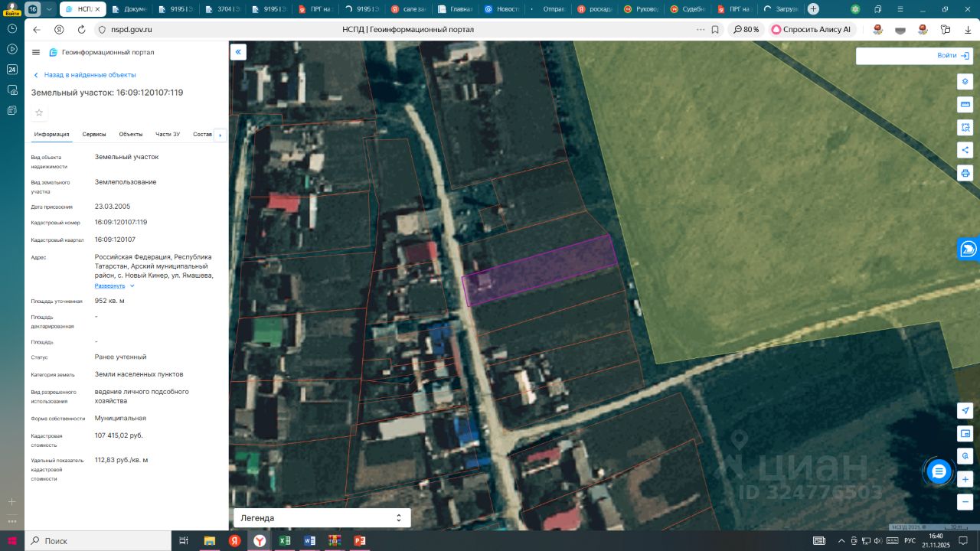Image resolution: width=980 pixels, height=551 pixels.
Task: Switch to the Части ЗУ tab
Action: (168, 134)
